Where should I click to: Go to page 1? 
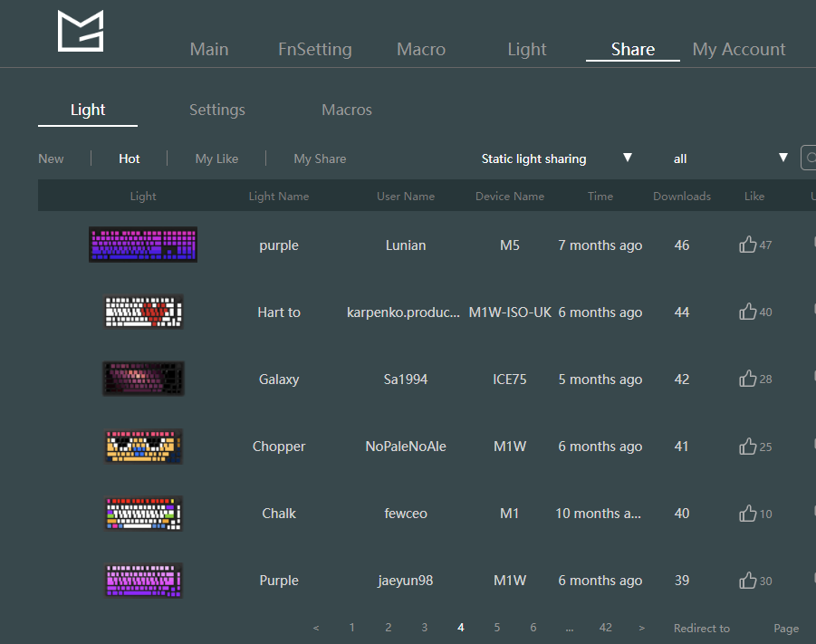click(x=351, y=628)
